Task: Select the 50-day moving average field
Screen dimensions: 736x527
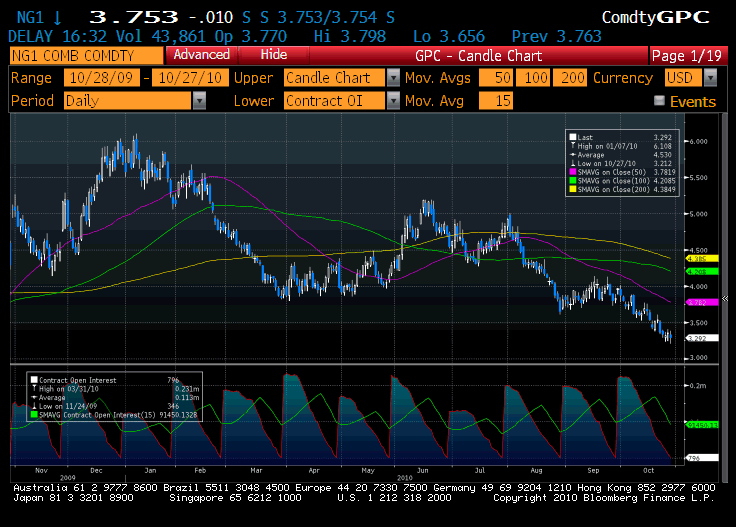Action: [x=495, y=78]
